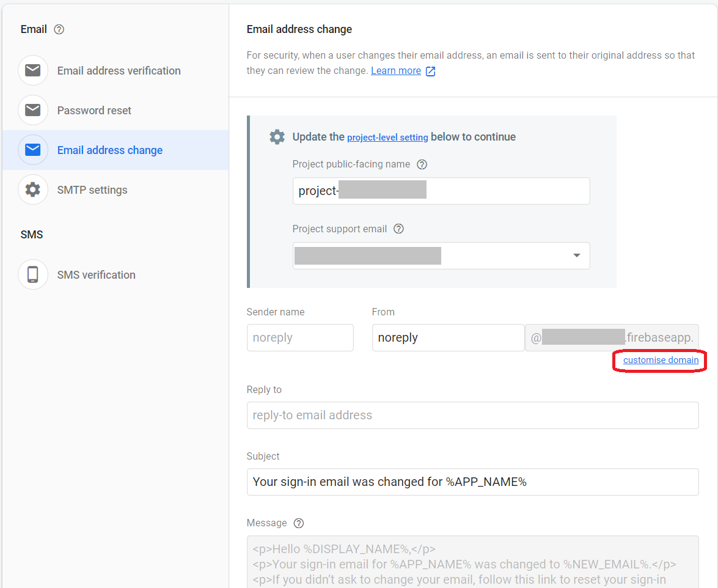Click the SMS verification phone icon
Screen dimensions: 718x588
click(33, 275)
